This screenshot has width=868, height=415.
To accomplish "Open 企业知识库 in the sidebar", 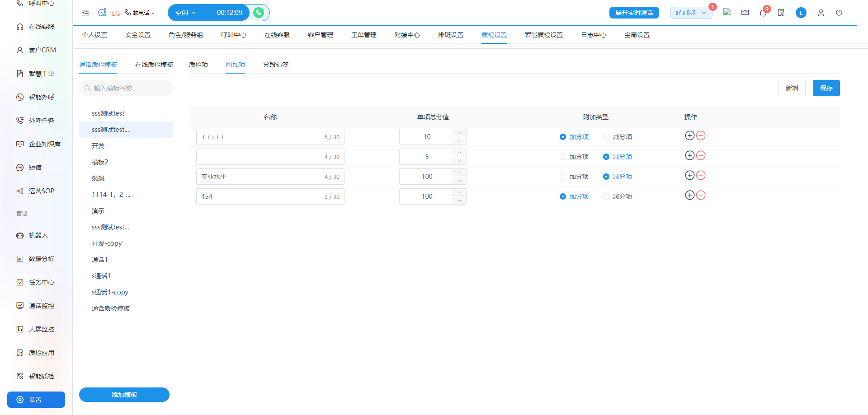I will tap(36, 144).
